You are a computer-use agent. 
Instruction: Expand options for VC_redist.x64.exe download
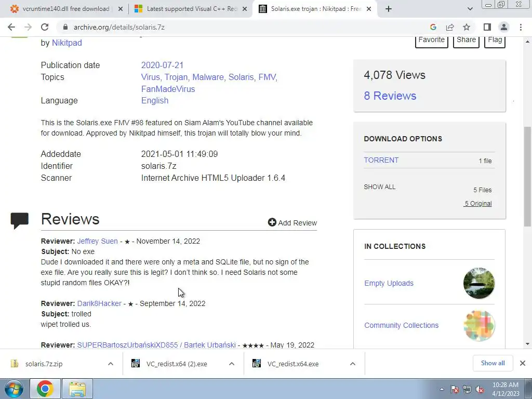pyautogui.click(x=353, y=364)
